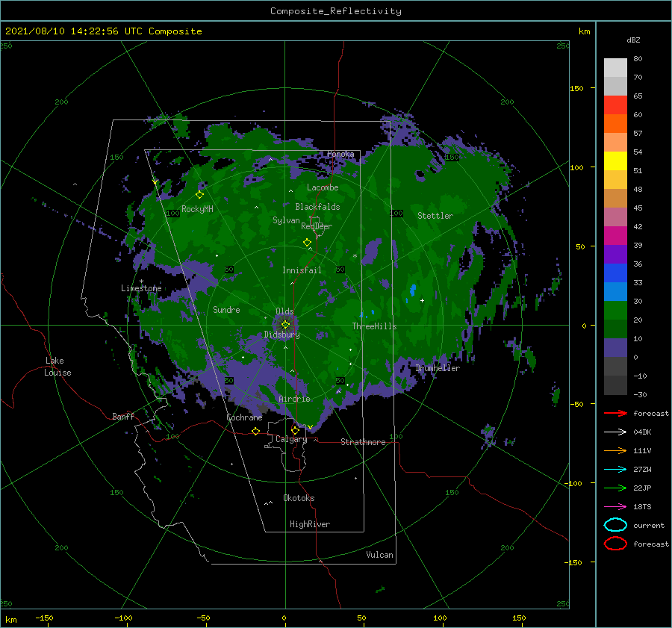Image resolution: width=672 pixels, height=628 pixels.
Task: Select the purple 36-39 dBZ swatch
Action: coord(615,255)
